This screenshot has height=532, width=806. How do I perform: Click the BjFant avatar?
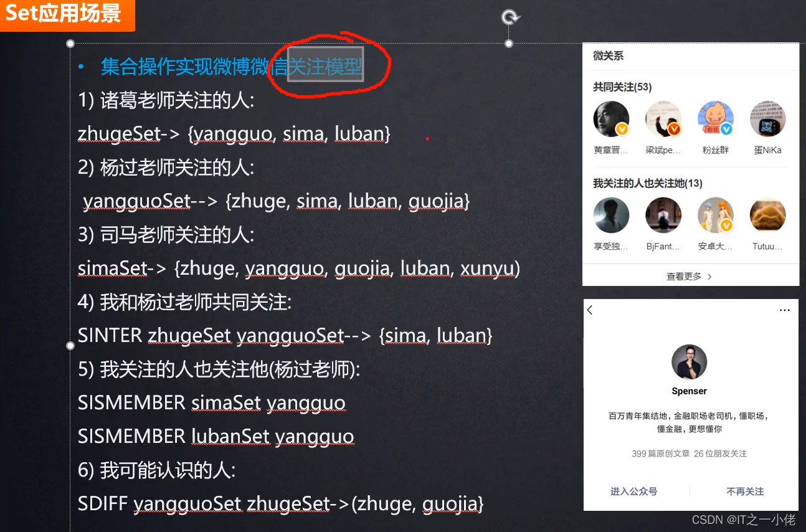(x=663, y=216)
